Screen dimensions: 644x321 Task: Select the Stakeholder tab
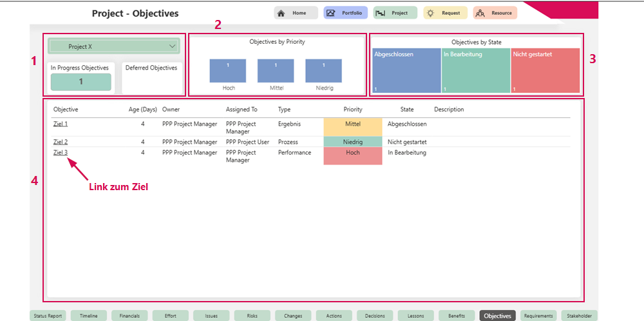pos(579,316)
